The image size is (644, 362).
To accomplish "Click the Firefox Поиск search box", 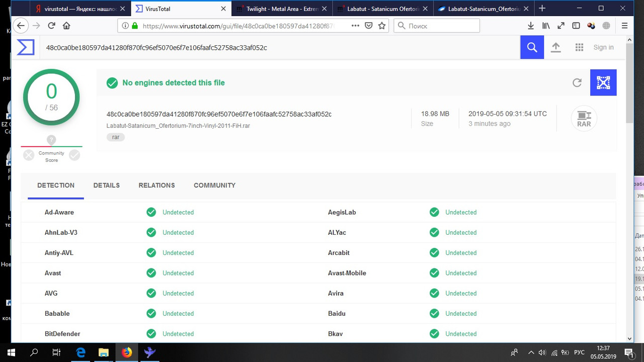I will 436,26.
